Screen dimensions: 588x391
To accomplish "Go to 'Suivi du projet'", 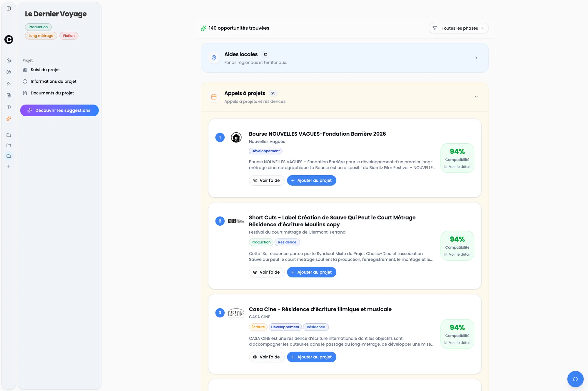I will [44, 70].
